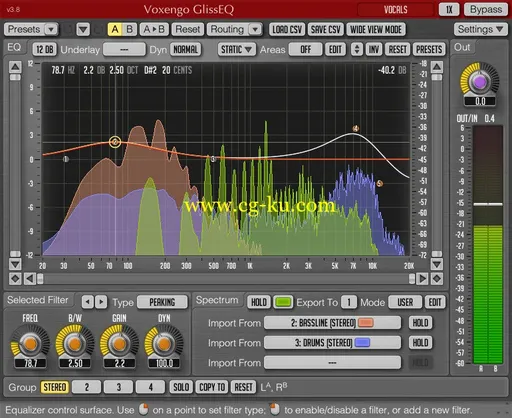Click the Export To slot 1 selector

[x=349, y=302]
